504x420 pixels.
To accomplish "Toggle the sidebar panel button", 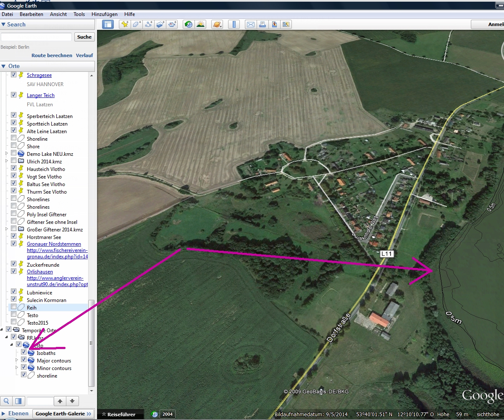I will (108, 24).
